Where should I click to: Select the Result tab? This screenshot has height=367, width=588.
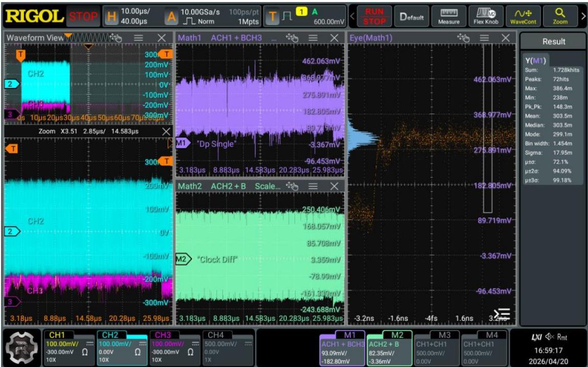point(554,41)
